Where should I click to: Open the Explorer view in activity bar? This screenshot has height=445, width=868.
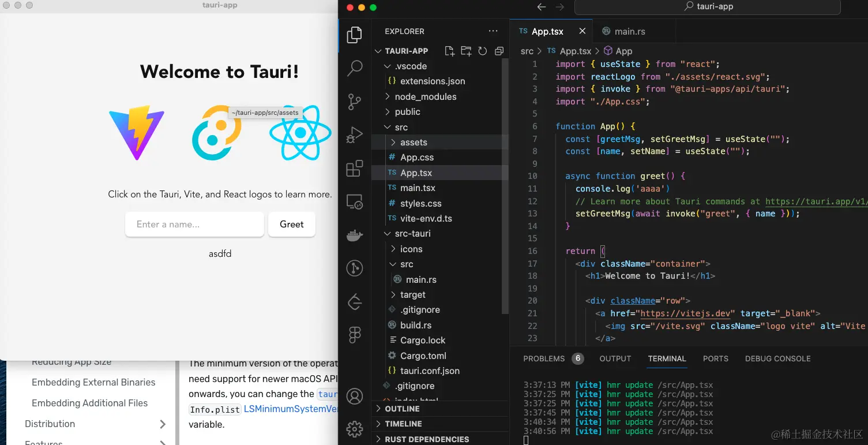click(x=354, y=35)
